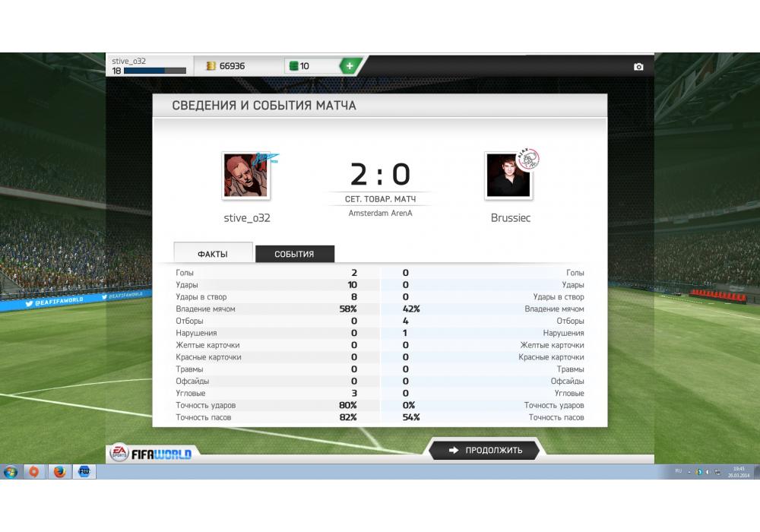Click the Ajax club badge
Viewport: 760px width, 532px height.
click(x=528, y=159)
